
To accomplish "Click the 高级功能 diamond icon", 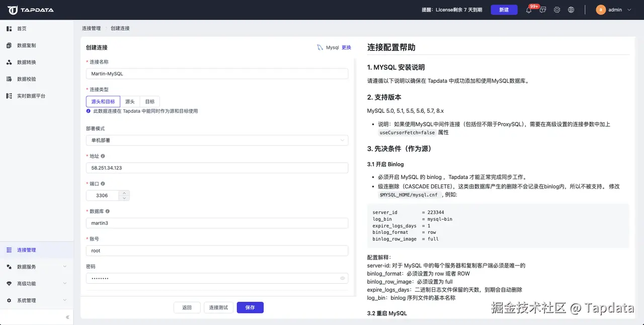I will 9,284.
